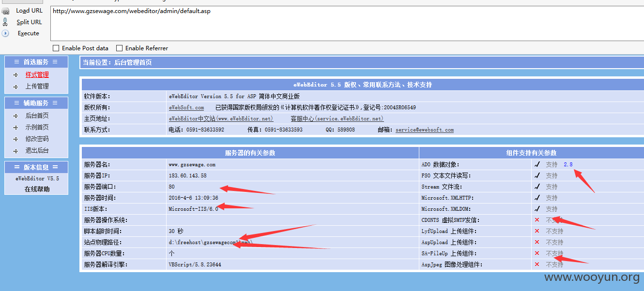Go to 后台首页 in sidebar
This screenshot has width=644, height=291.
(37, 116)
